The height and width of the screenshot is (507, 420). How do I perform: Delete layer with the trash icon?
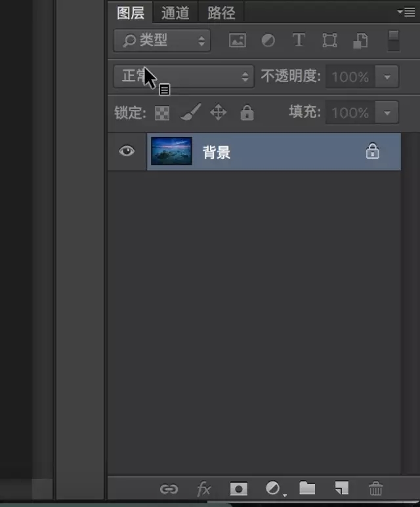(375, 489)
